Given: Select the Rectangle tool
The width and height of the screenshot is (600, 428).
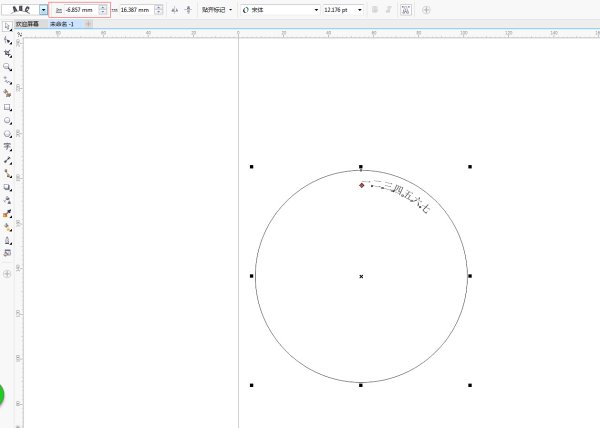Looking at the screenshot, I should (x=7, y=107).
